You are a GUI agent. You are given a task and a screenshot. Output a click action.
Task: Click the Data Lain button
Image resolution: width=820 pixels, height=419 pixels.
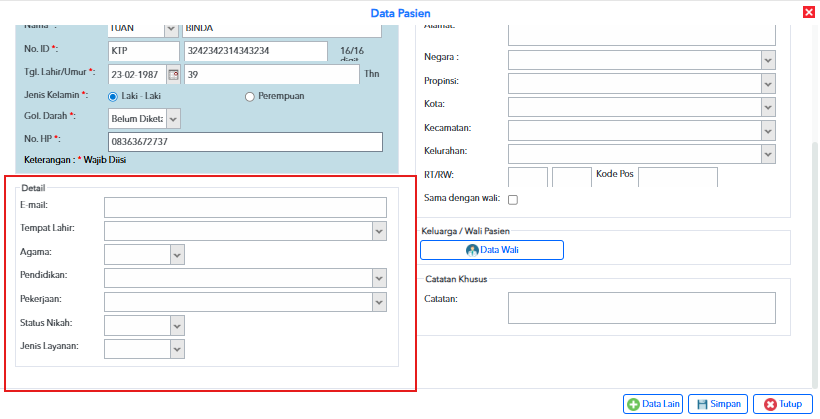[654, 404]
